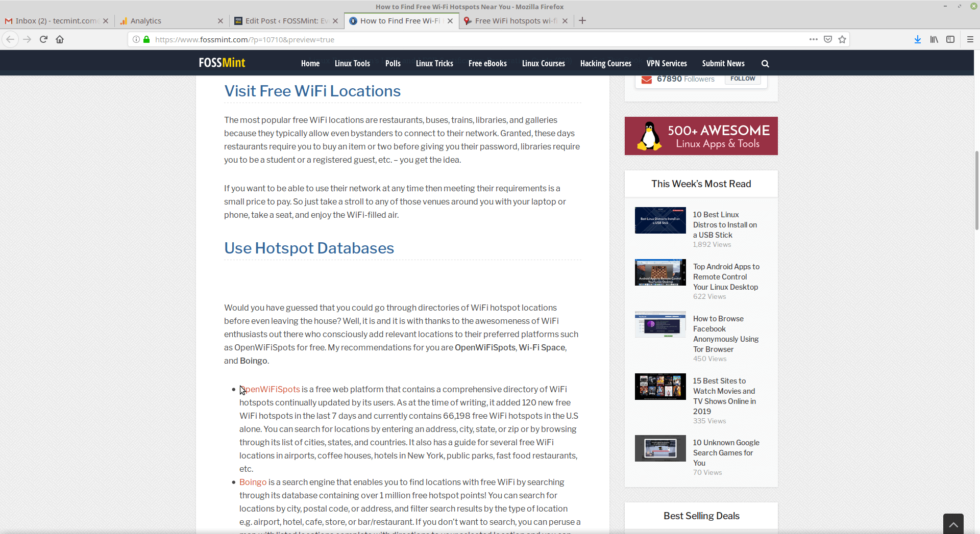This screenshot has height=534, width=980.
Task: Click the Google Search Games thumbnail
Action: (x=660, y=448)
